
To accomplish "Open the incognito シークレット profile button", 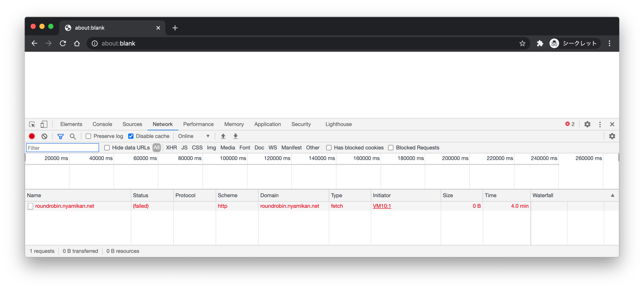I will click(x=574, y=43).
